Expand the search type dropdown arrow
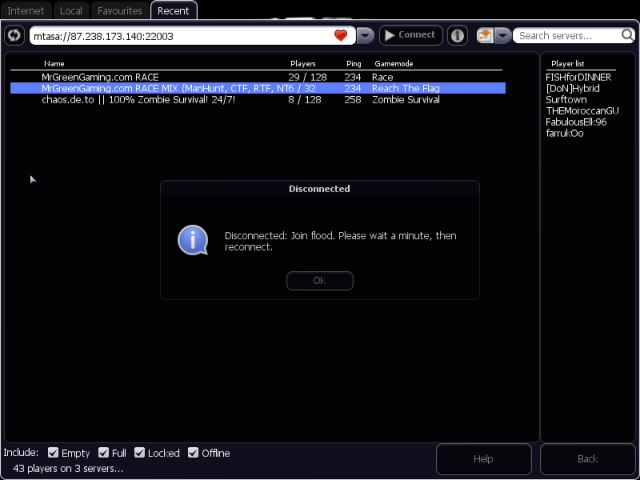 502,35
